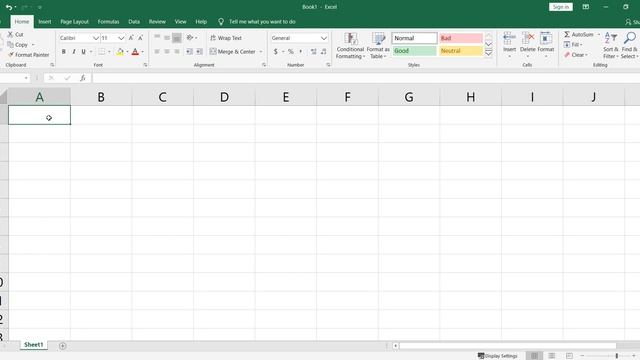640x360 pixels.
Task: Toggle Bold formatting
Action: pyautogui.click(x=64, y=52)
